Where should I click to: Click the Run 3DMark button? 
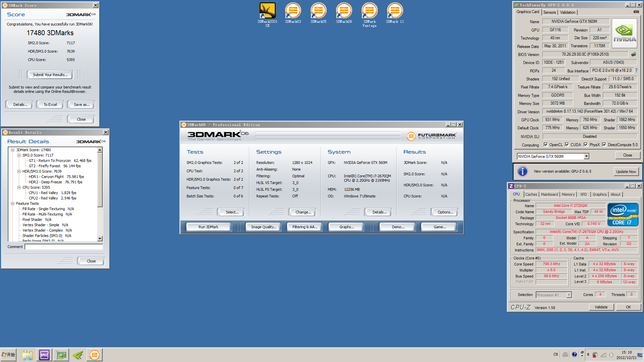pyautogui.click(x=208, y=227)
